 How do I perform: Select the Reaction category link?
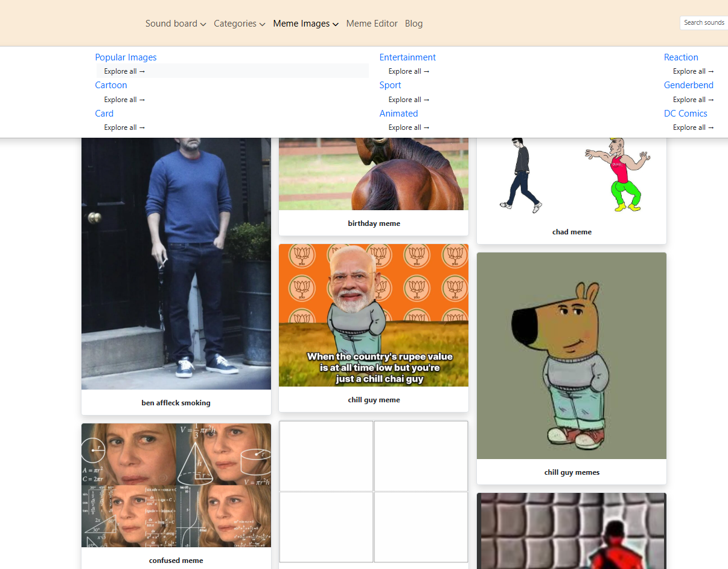pos(681,57)
